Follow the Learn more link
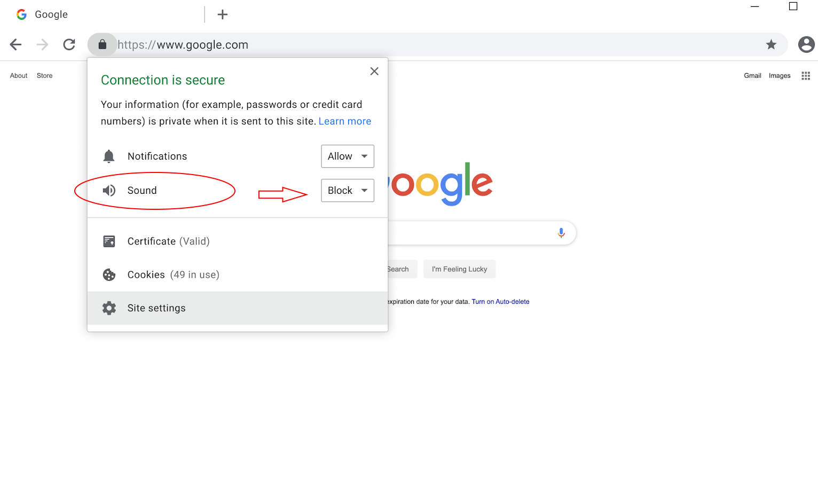818x504 pixels. pyautogui.click(x=345, y=121)
